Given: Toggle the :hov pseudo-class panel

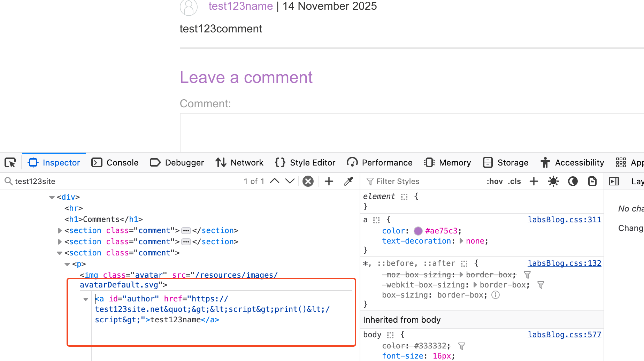Looking at the screenshot, I should pos(495,181).
